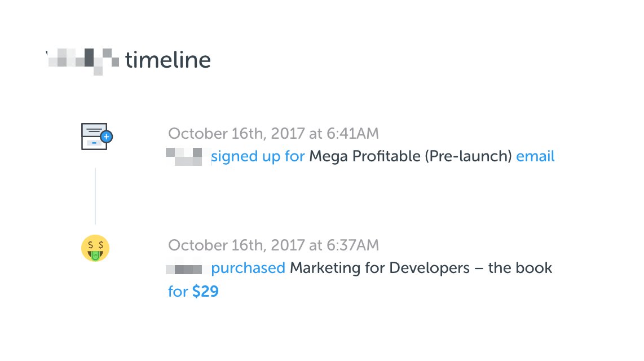Click the "(Pre-launch)" label text
This screenshot has height=361, width=644.
pos(467,156)
